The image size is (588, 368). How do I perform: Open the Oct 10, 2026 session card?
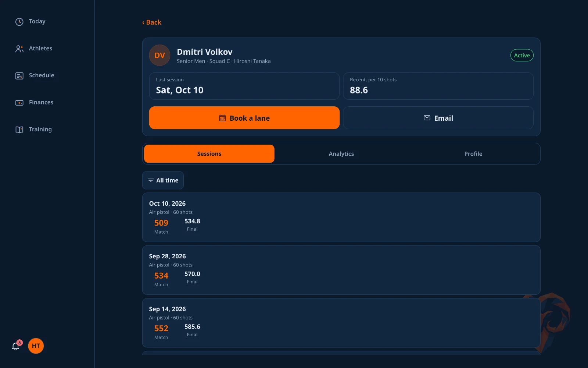pos(341,217)
